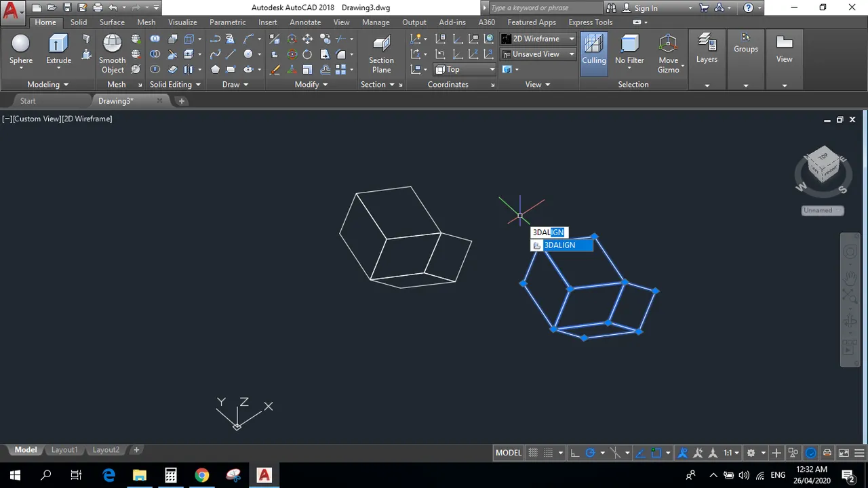Click the MODEL space button in status bar
This screenshot has height=488, width=868.
pyautogui.click(x=509, y=453)
